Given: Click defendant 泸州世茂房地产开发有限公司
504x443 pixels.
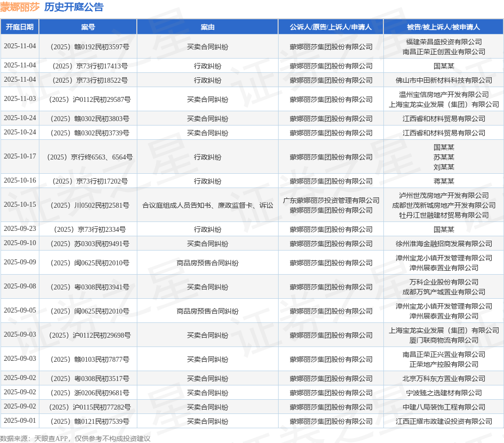Looking at the screenshot, I should (444, 195).
